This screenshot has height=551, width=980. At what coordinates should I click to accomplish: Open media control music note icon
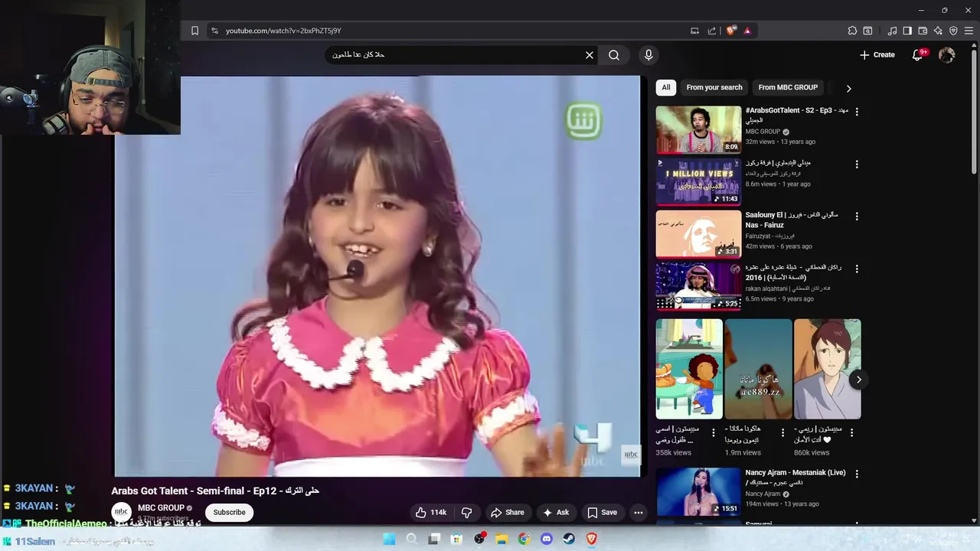tap(892, 31)
